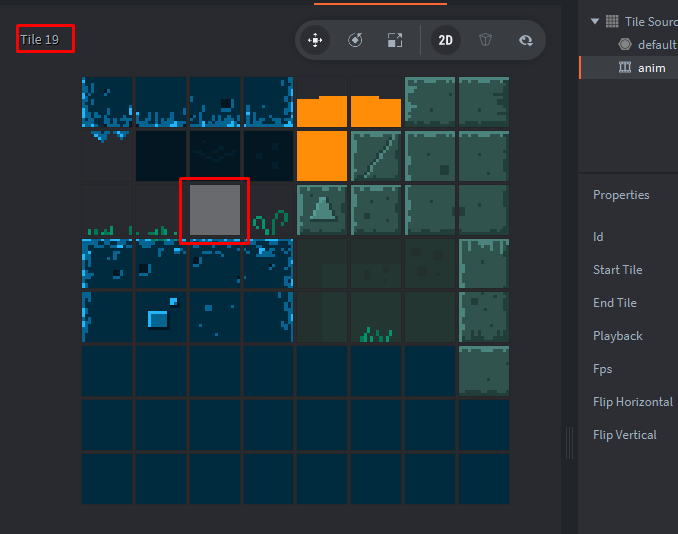Toggle the 2D view mode button
The height and width of the screenshot is (534, 678).
pyautogui.click(x=446, y=40)
